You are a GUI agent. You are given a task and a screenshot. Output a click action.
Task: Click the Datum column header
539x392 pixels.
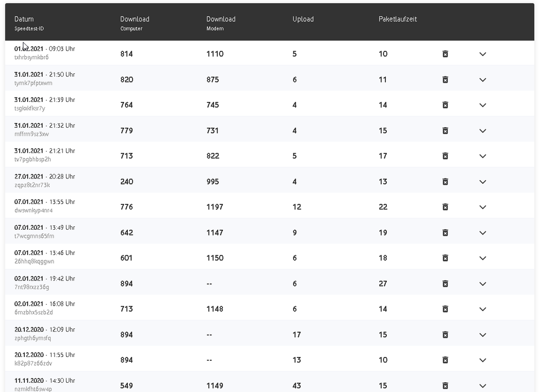[24, 19]
